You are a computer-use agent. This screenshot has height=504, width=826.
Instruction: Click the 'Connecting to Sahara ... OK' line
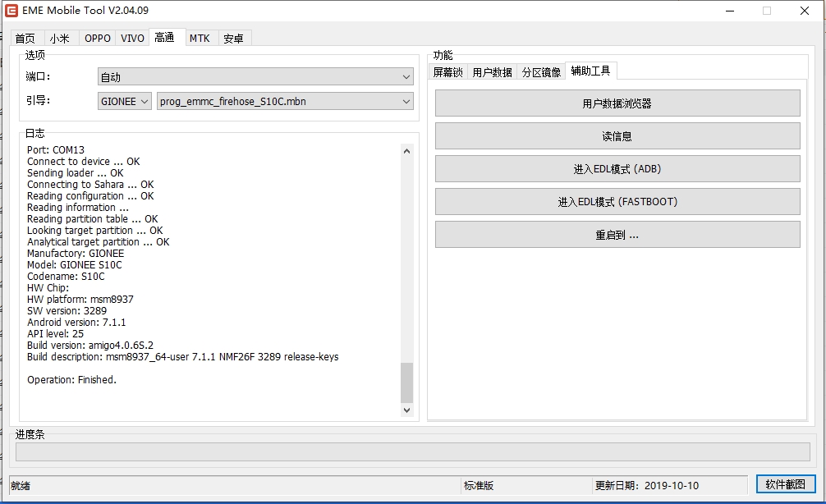(90, 185)
